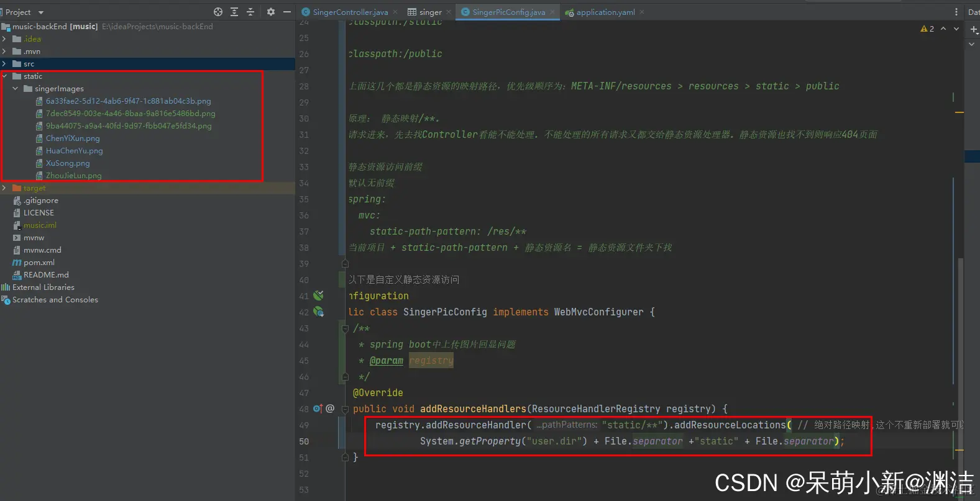
Task: Click the Select Opened File locate icon
Action: click(x=218, y=12)
